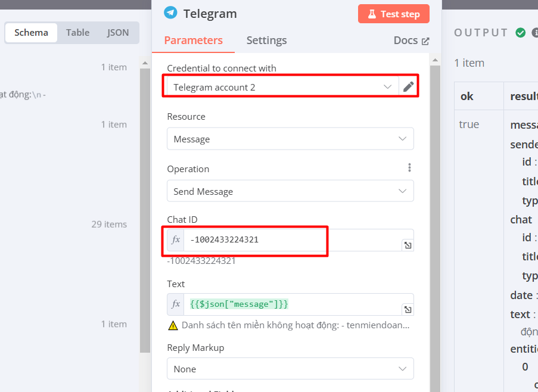The image size is (538, 392).
Task: Select the JSON view tab
Action: click(x=118, y=33)
